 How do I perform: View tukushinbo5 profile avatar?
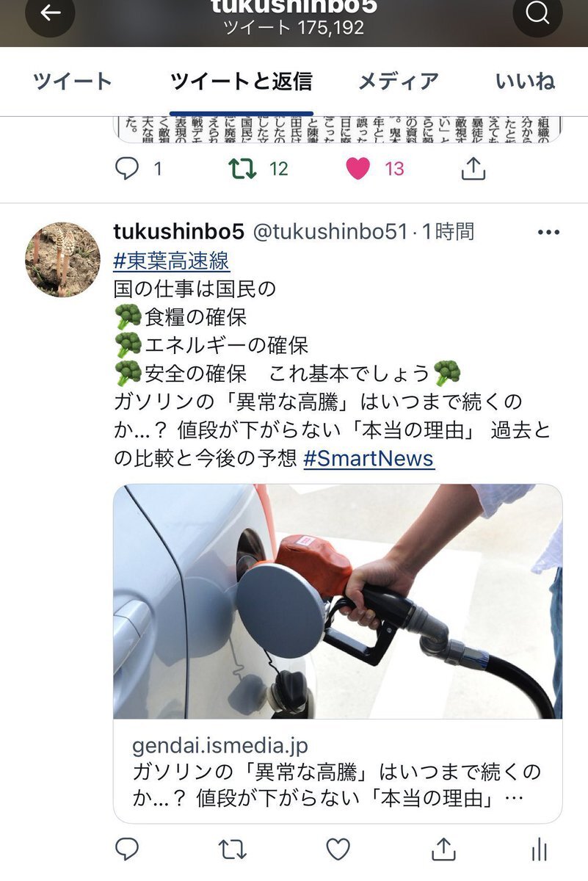pyautogui.click(x=63, y=260)
